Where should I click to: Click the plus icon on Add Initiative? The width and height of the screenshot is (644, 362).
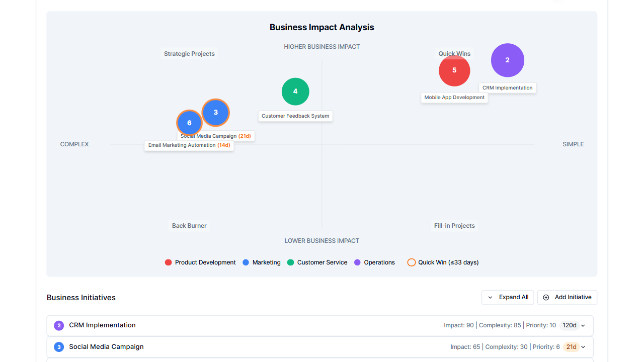pos(546,297)
